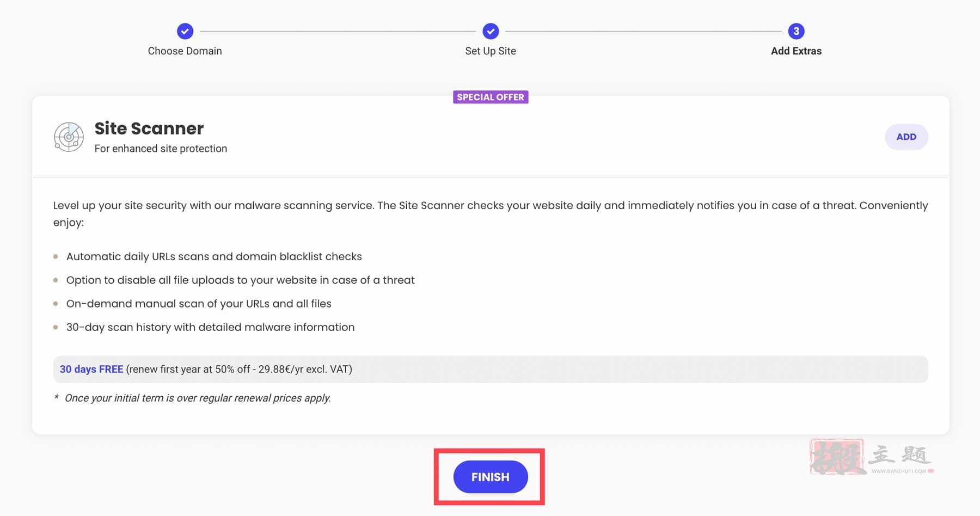Image resolution: width=980 pixels, height=516 pixels.
Task: Click the automatic daily URLs scans bullet
Action: coord(214,256)
